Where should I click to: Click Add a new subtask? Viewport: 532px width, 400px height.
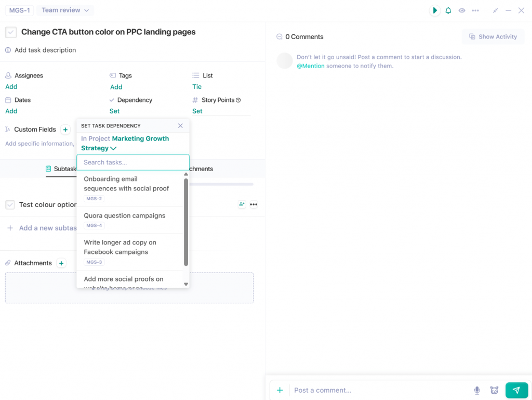point(42,228)
